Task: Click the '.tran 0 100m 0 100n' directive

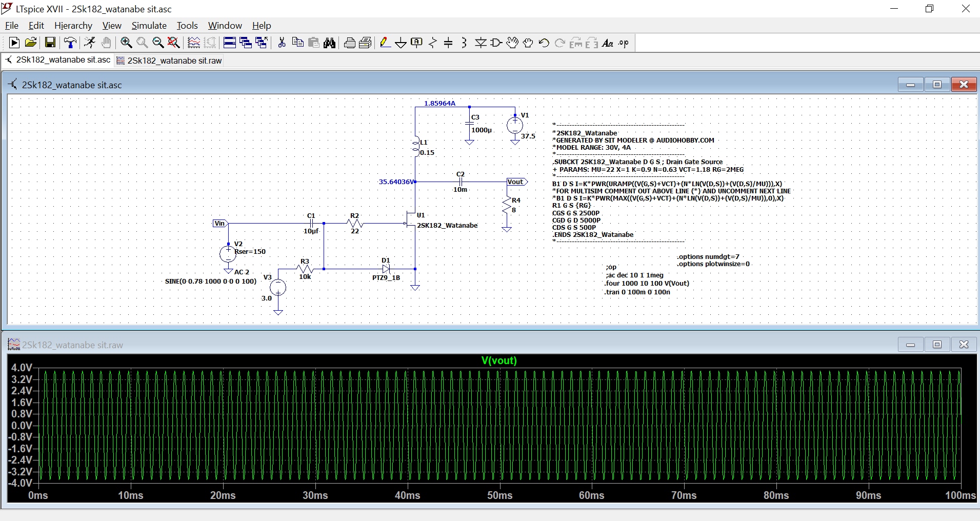Action: click(x=637, y=292)
